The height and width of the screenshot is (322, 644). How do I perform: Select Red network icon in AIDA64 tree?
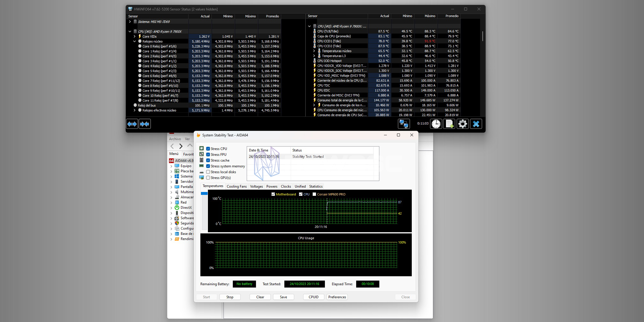tap(177, 202)
